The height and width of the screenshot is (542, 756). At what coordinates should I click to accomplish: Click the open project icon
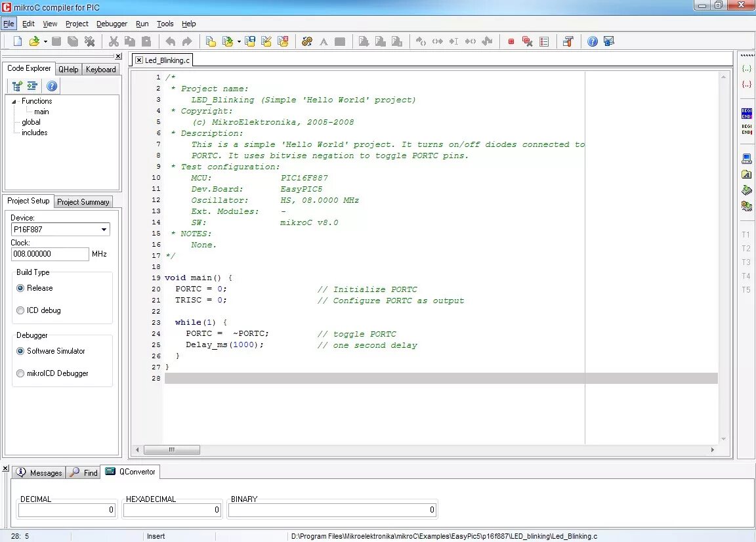coord(228,41)
